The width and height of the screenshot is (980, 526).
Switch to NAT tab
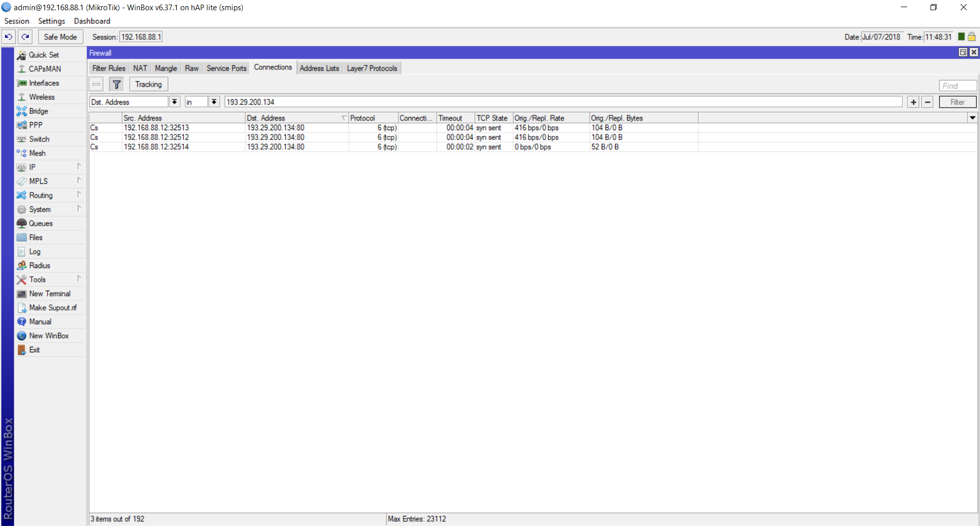140,68
